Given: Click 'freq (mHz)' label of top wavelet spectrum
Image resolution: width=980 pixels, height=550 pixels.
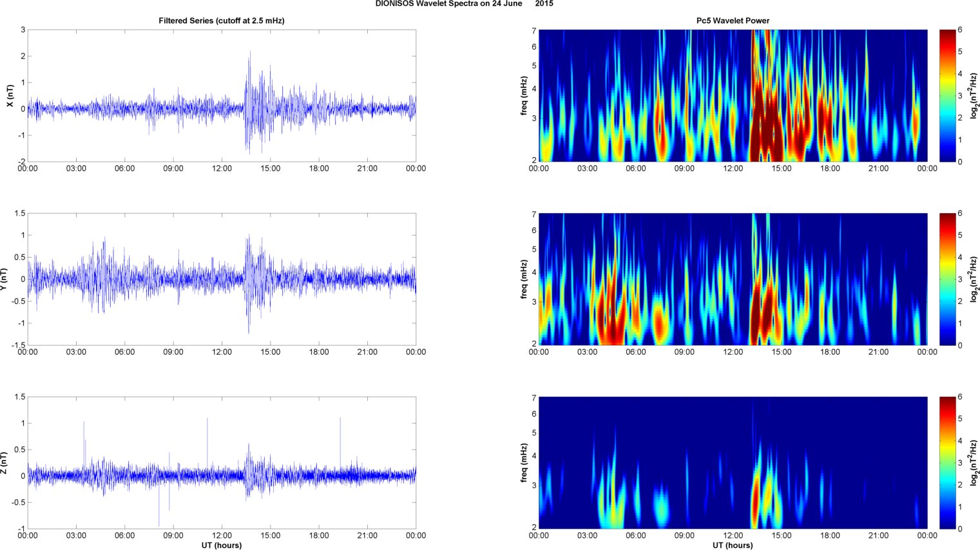Looking at the screenshot, I should (x=524, y=96).
